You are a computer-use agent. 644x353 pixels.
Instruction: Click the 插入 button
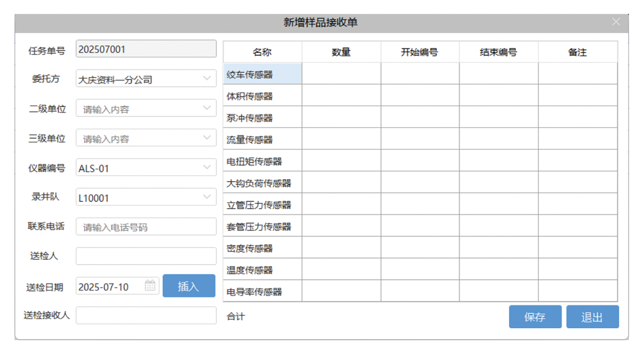(x=189, y=286)
